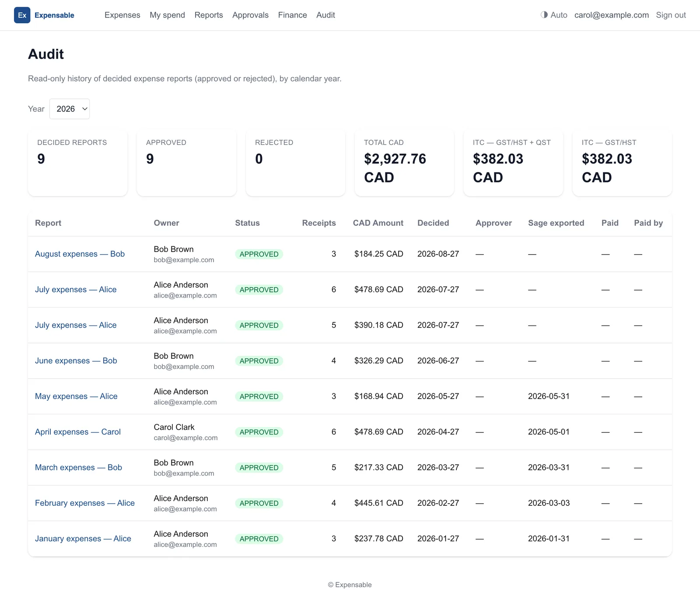Viewport: 700px width, 599px height.
Task: Open My spend in the navigation
Action: tap(167, 15)
